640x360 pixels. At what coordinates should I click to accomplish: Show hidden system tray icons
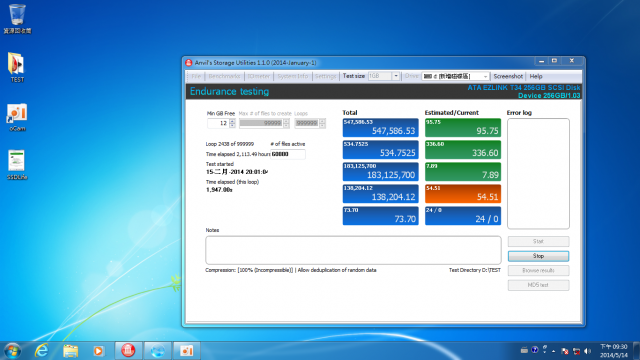pyautogui.click(x=553, y=351)
